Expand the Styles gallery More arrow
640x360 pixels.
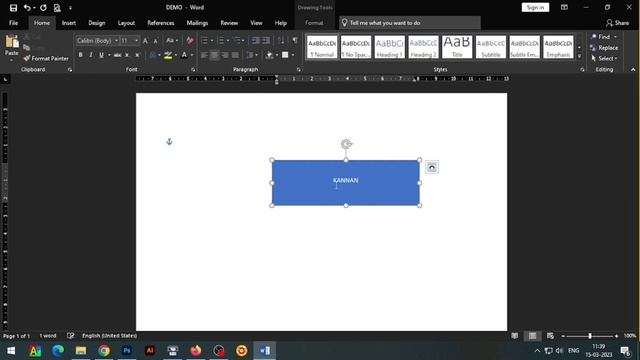[579, 56]
